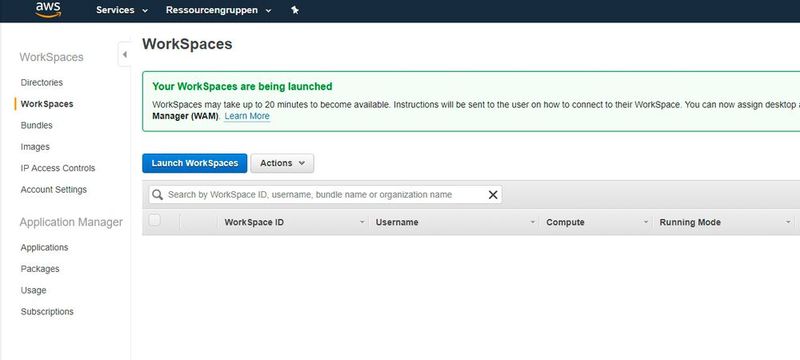Collapse the left navigation sidebar

(124, 55)
